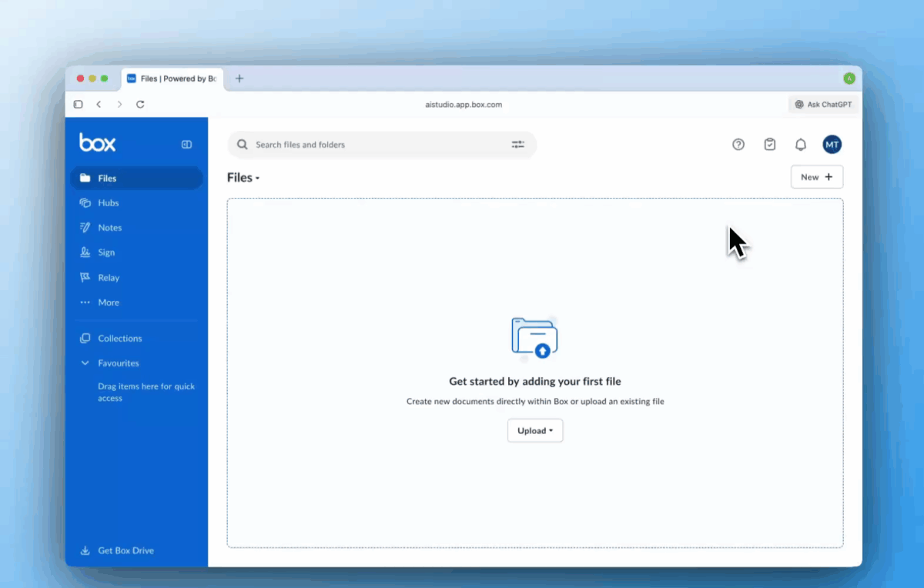The height and width of the screenshot is (588, 924).
Task: Collapse the sidebar using the panel icon
Action: 186,145
